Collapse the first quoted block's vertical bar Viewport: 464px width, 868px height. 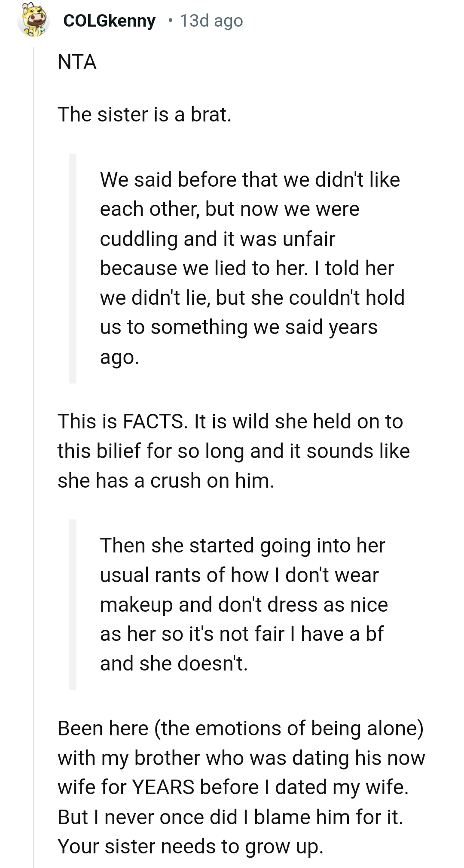tap(72, 266)
